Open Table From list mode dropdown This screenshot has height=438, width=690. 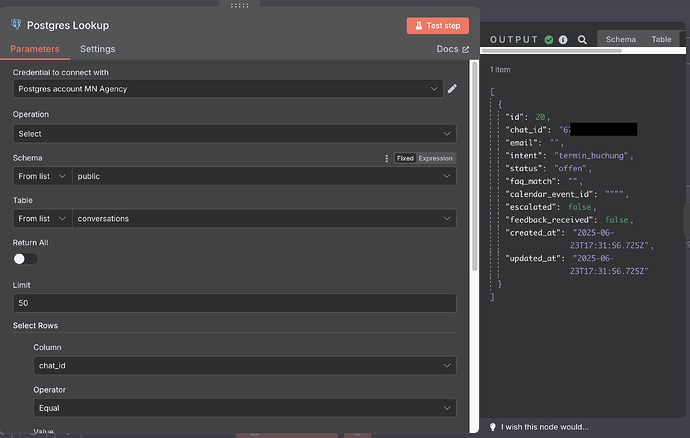point(42,218)
